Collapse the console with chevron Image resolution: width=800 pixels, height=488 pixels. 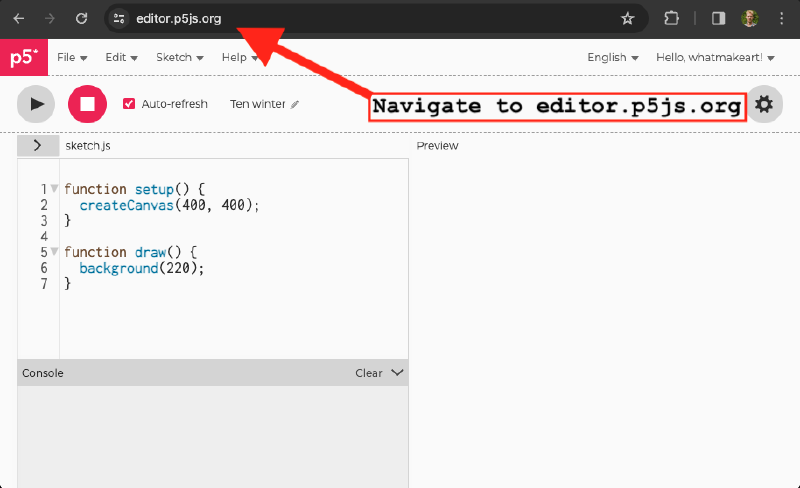[397, 373]
